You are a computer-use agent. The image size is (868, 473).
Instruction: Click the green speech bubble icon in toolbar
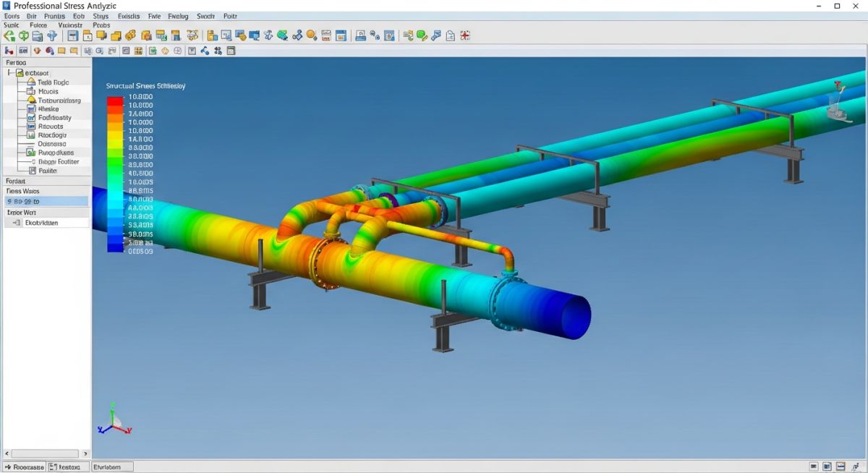422,35
